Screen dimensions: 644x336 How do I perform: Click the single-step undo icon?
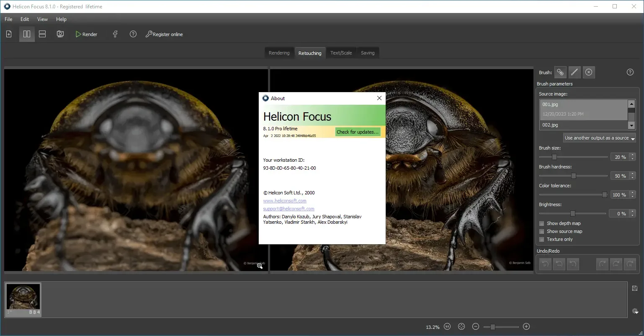573,264
